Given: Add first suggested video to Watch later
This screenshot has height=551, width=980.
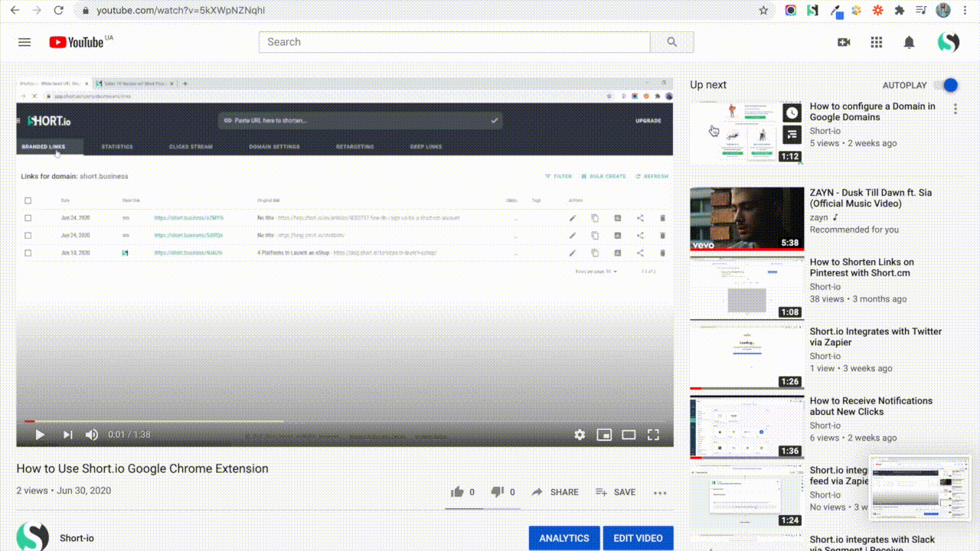Looking at the screenshot, I should [x=792, y=113].
